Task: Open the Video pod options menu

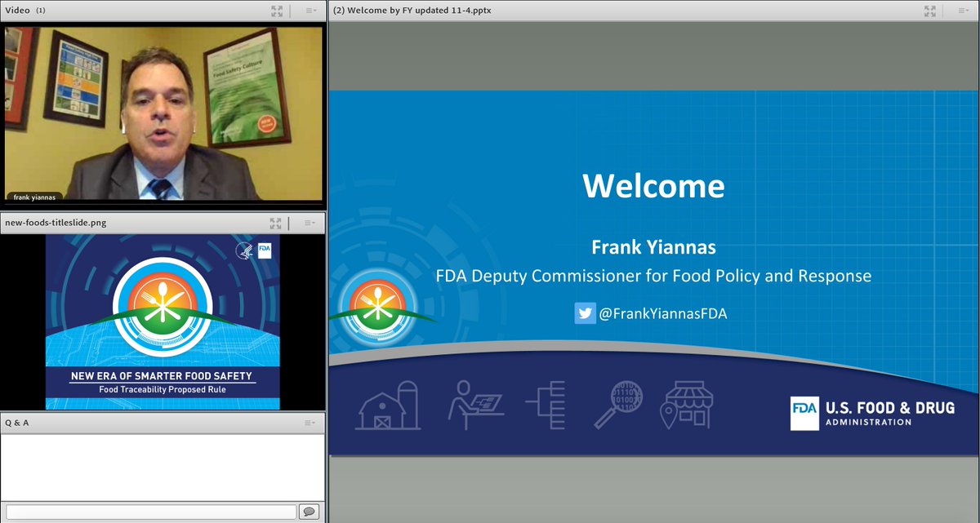Action: pyautogui.click(x=310, y=11)
